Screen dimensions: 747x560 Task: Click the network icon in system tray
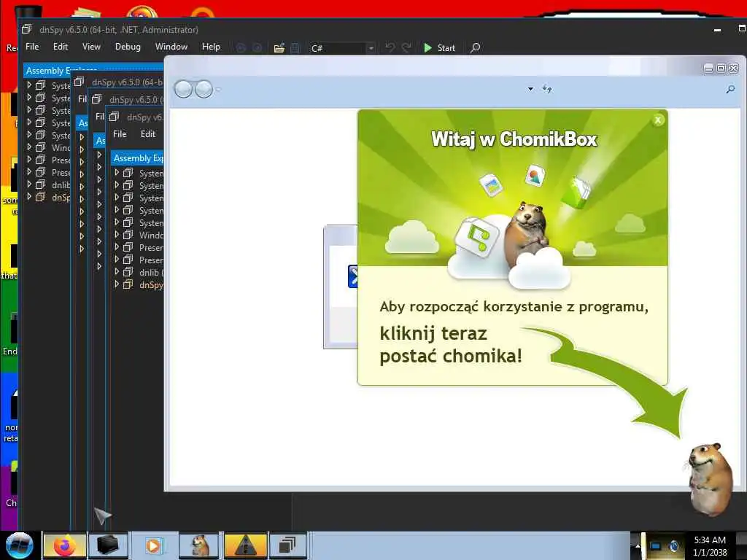click(656, 545)
